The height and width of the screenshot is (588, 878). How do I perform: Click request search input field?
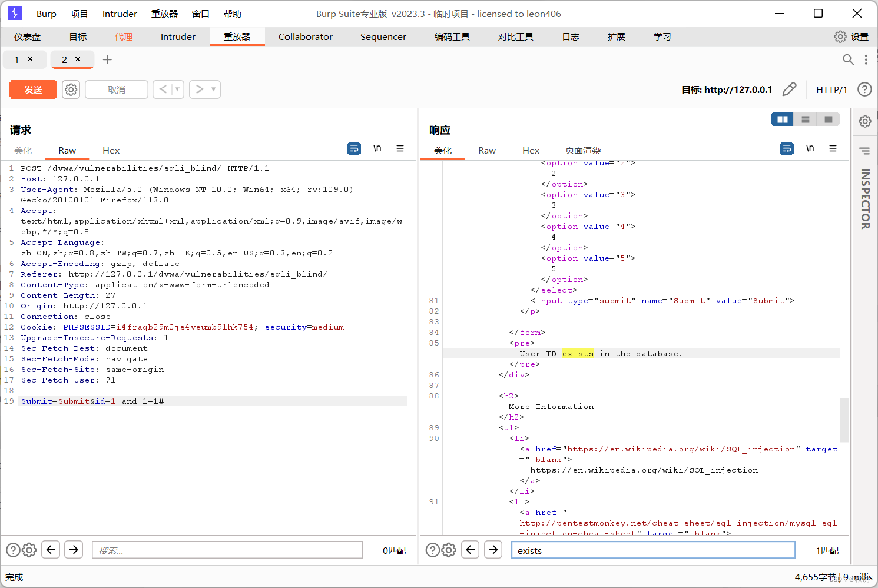click(x=227, y=550)
